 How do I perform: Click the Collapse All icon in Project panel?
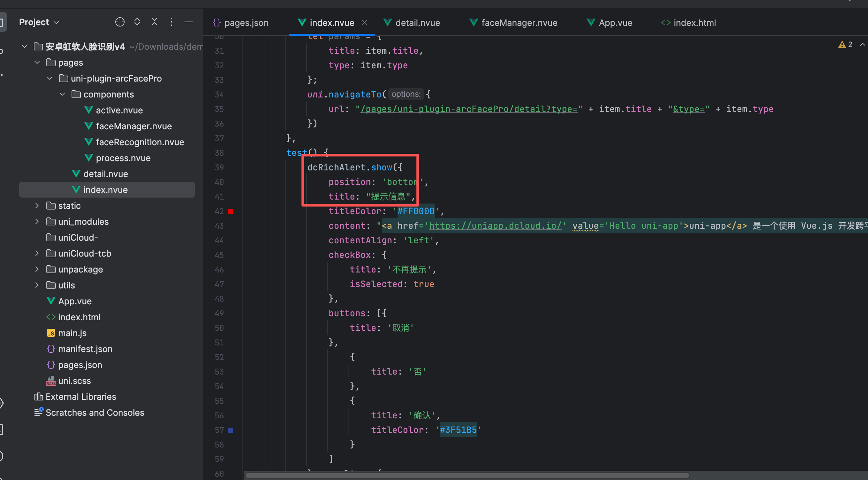point(154,22)
